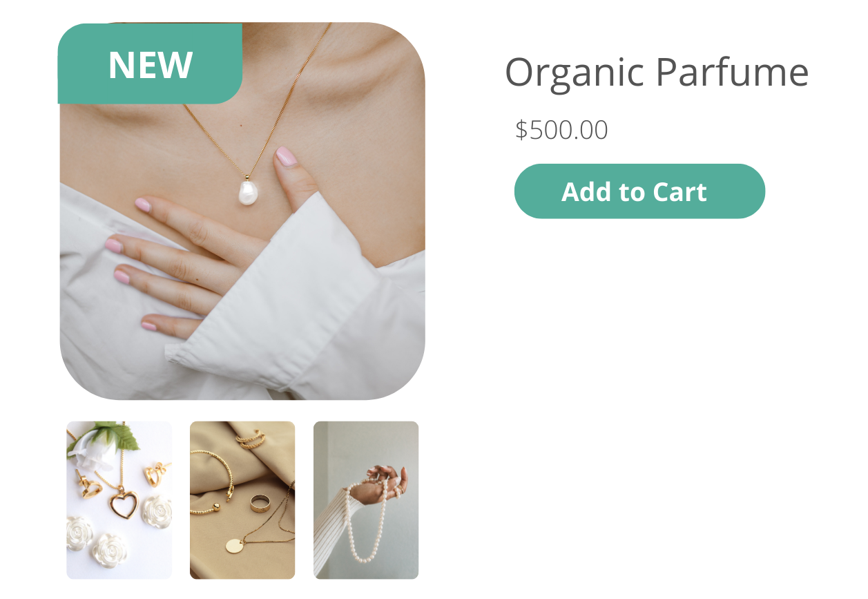Click the gold heart pendant in first thumbnail
The width and height of the screenshot is (868, 599).
click(124, 502)
